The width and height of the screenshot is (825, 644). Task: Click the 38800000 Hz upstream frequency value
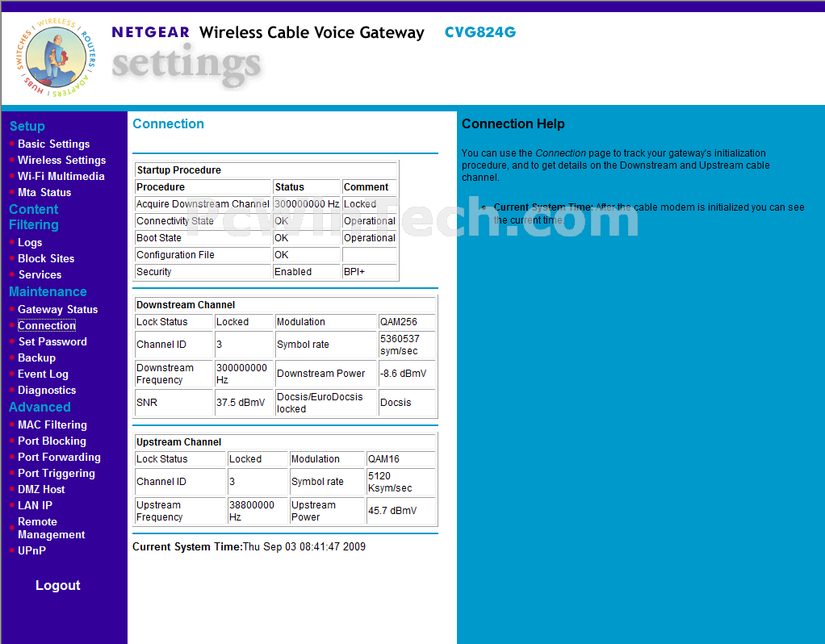point(258,511)
